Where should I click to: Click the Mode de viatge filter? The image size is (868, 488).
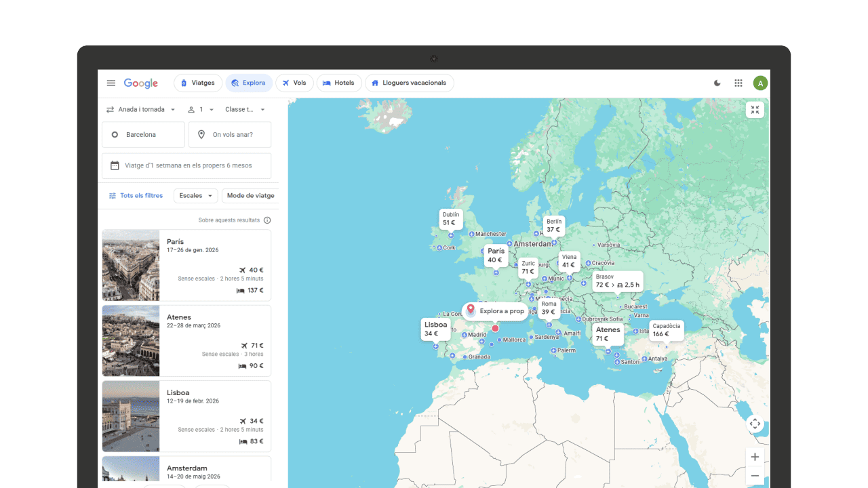coord(250,196)
